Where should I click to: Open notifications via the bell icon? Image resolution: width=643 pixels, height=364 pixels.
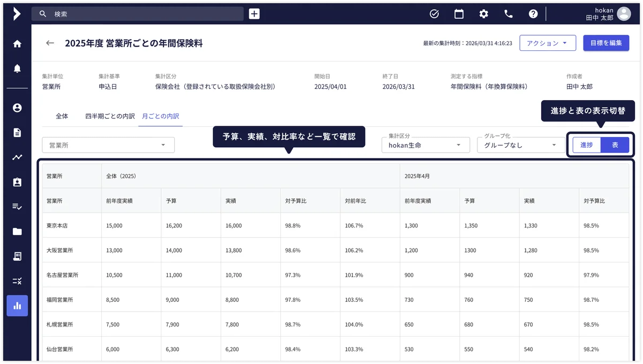point(17,68)
